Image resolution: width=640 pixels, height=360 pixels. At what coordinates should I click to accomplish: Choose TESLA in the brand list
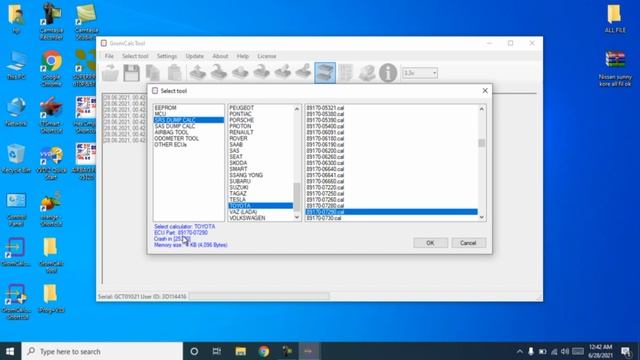click(x=260, y=200)
